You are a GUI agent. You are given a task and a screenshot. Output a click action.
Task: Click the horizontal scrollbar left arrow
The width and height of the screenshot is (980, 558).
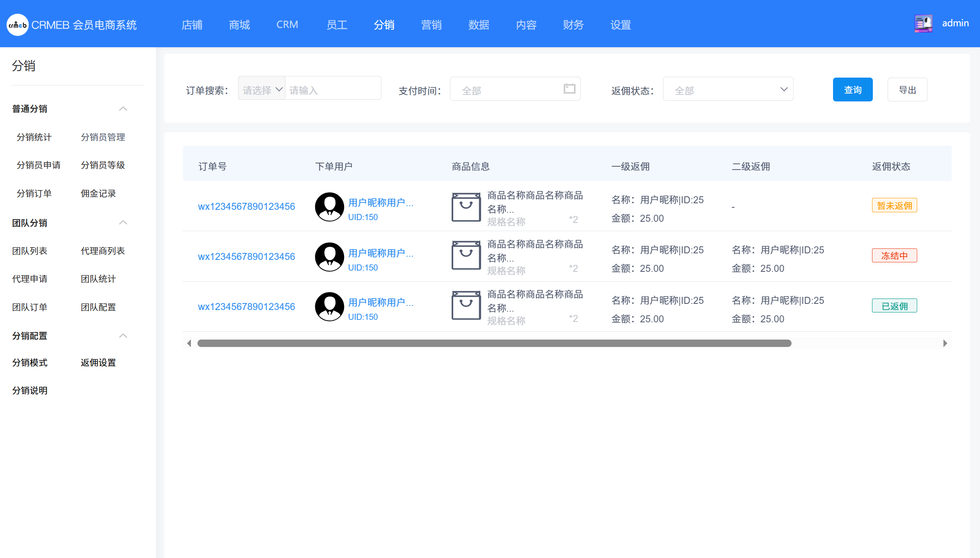(x=189, y=343)
